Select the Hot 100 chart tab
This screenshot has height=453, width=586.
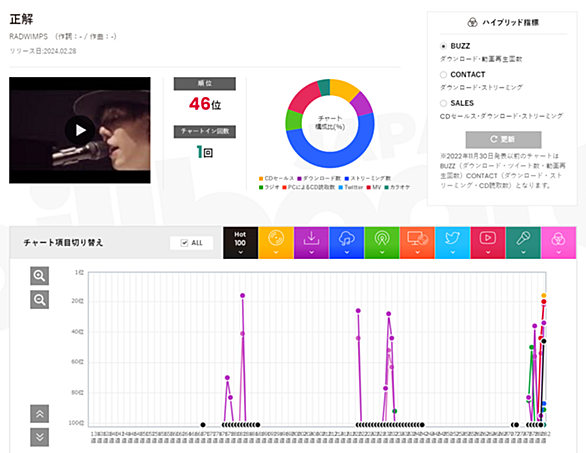[x=240, y=243]
